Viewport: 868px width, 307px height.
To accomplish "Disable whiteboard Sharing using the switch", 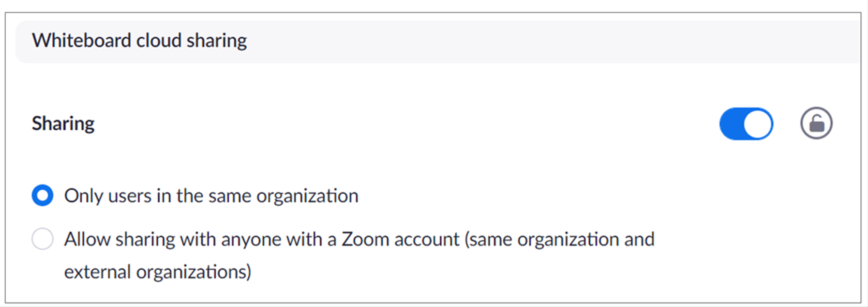I will click(x=746, y=123).
